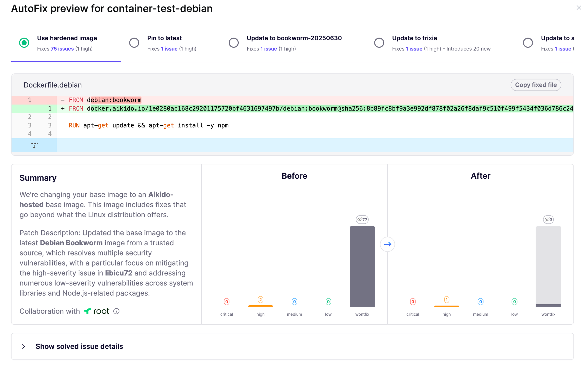Click 1 issue link under Pin to latest
This screenshot has height=372, width=588.
click(x=169, y=49)
